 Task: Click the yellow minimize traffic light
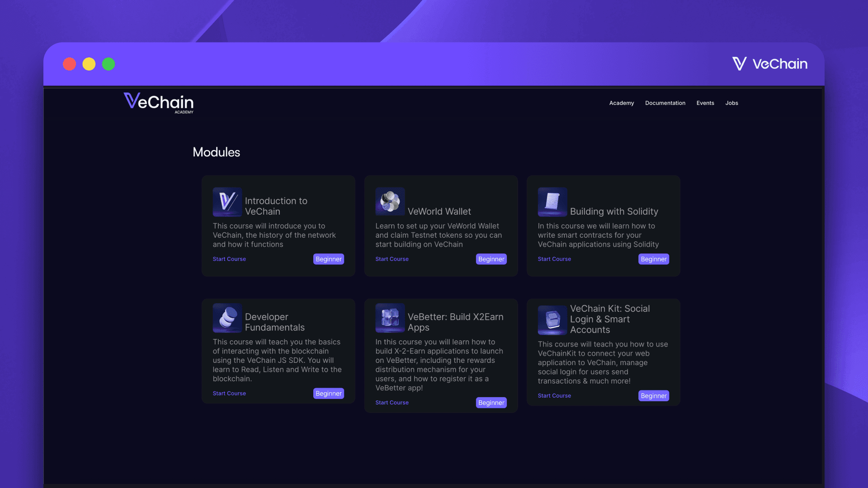click(89, 64)
